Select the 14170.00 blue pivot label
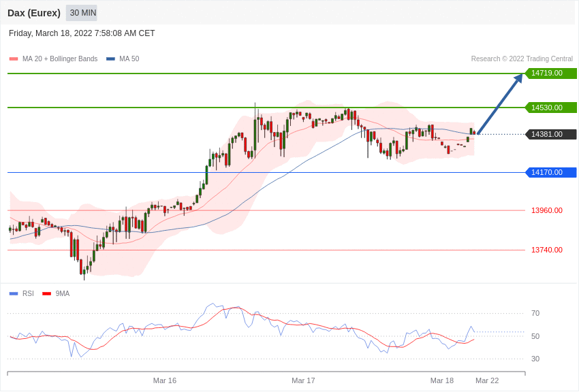The width and height of the screenshot is (579, 392). 551,172
